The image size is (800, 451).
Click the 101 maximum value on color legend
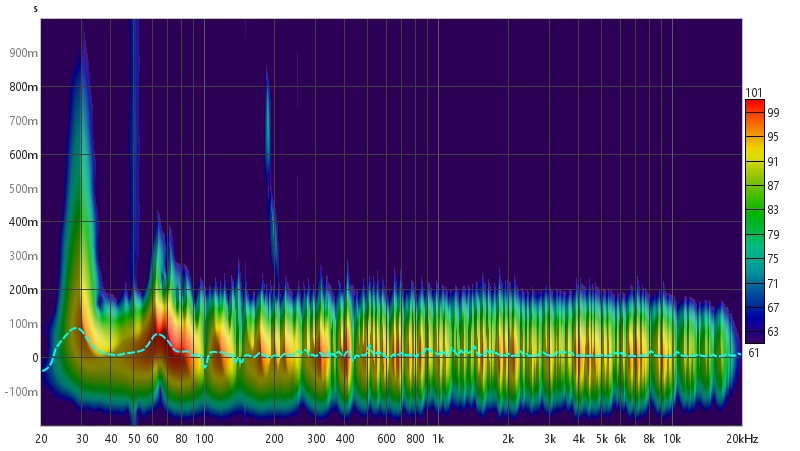[754, 93]
